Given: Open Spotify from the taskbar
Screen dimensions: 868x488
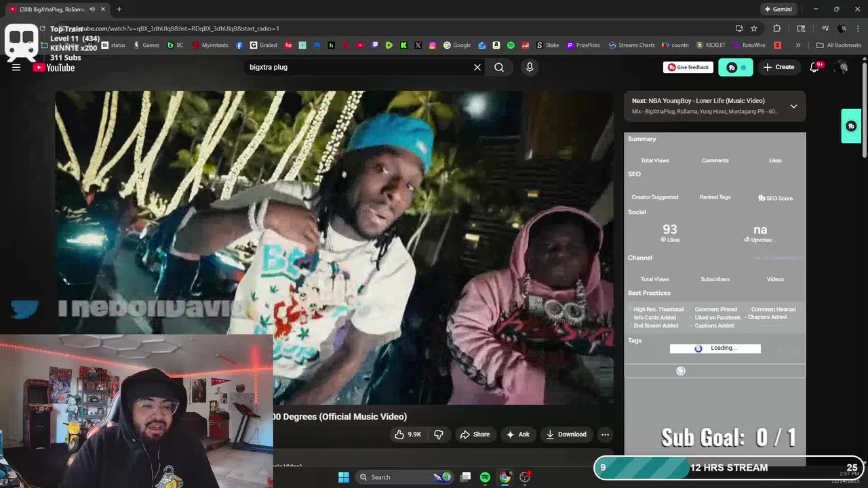Looking at the screenshot, I should tap(485, 477).
